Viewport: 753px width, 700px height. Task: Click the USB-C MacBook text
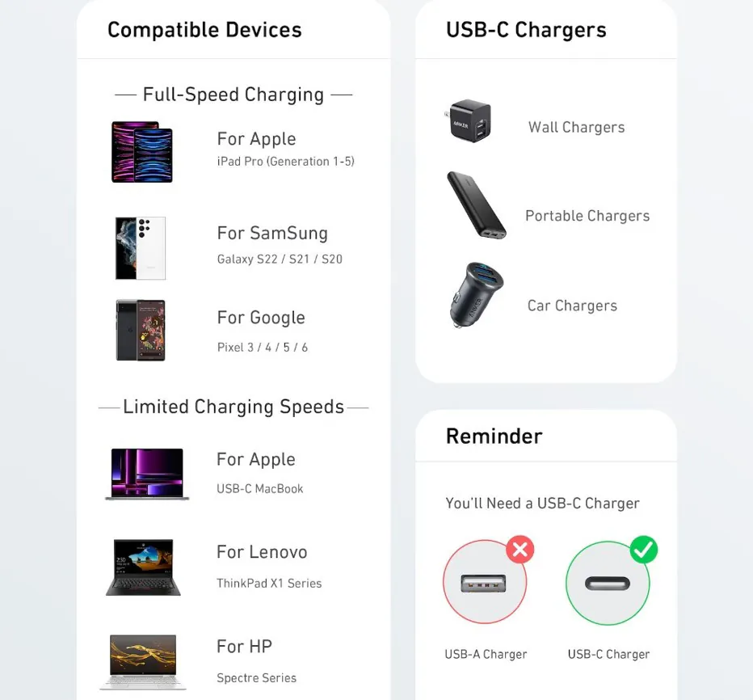260,488
